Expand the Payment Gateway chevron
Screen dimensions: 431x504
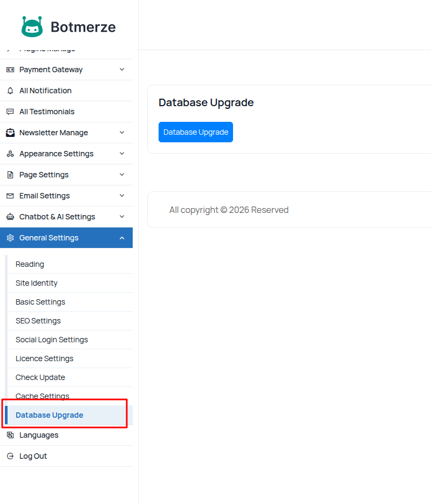pyautogui.click(x=122, y=70)
